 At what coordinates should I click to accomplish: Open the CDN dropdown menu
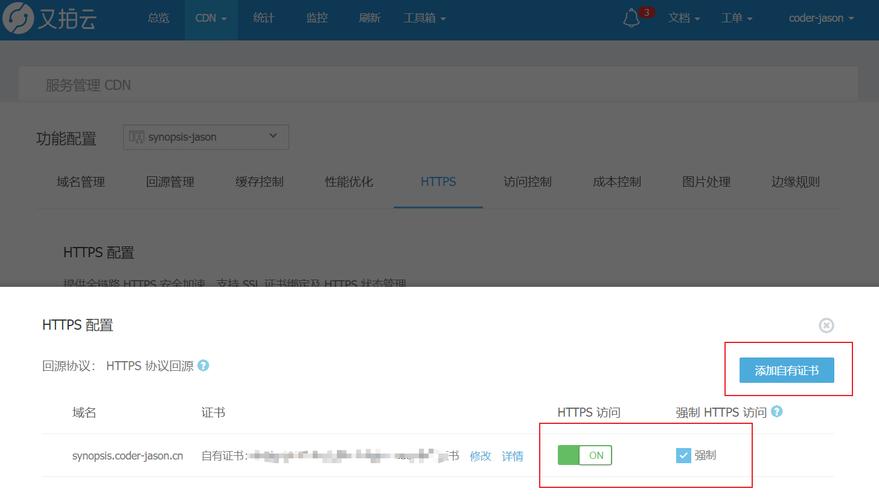pyautogui.click(x=211, y=18)
